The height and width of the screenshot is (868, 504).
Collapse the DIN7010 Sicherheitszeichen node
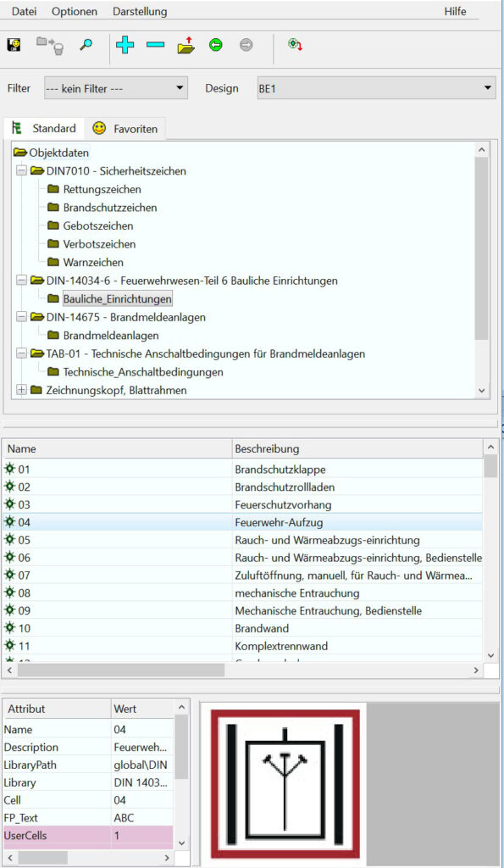tap(21, 170)
